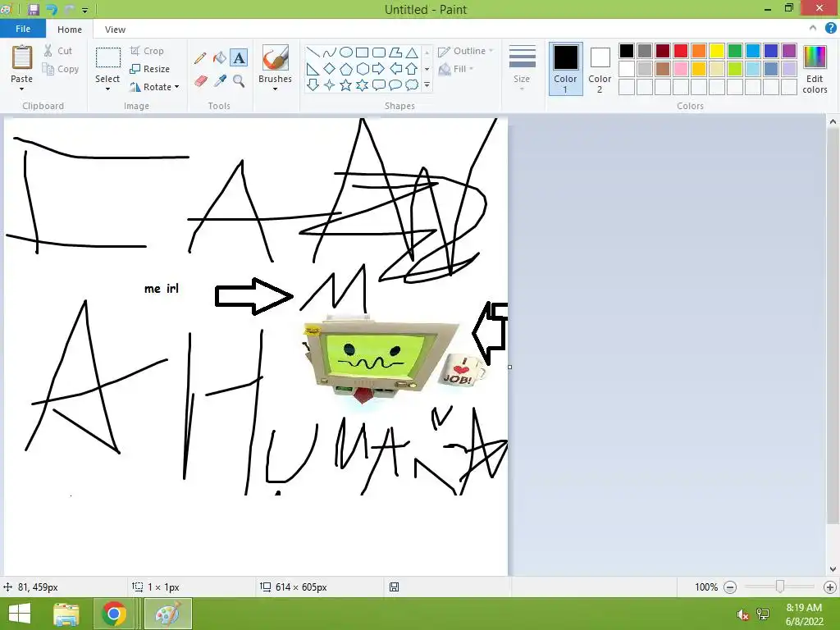This screenshot has width=840, height=630.
Task: Select the Fill with color bucket tool
Action: [x=220, y=58]
